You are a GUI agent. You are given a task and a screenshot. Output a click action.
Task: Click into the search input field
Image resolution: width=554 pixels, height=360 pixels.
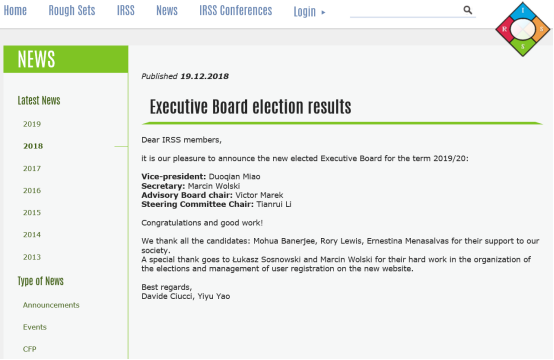(x=406, y=11)
